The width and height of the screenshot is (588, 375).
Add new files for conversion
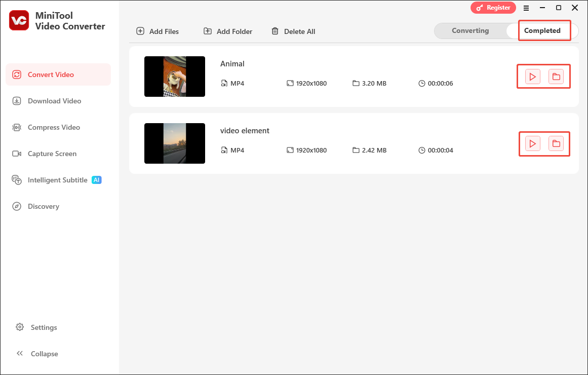157,31
